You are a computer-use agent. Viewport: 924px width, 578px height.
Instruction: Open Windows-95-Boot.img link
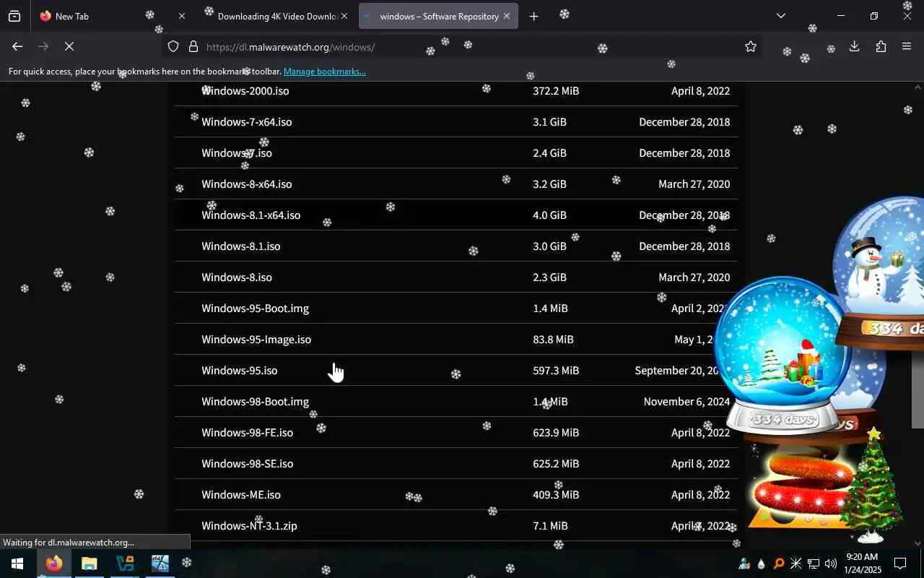click(x=256, y=309)
